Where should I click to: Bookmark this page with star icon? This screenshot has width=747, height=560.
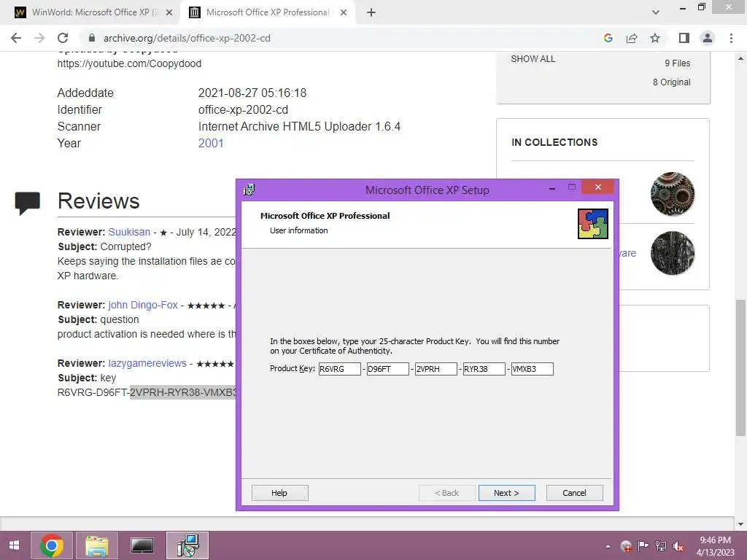pyautogui.click(x=655, y=38)
